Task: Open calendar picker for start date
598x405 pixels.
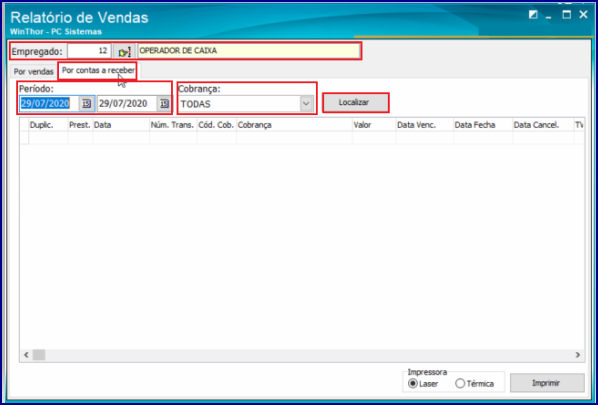Action: pyautogui.click(x=87, y=104)
